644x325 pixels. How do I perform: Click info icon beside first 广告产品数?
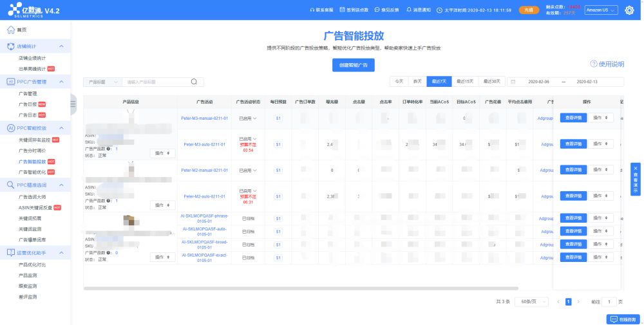pos(108,149)
